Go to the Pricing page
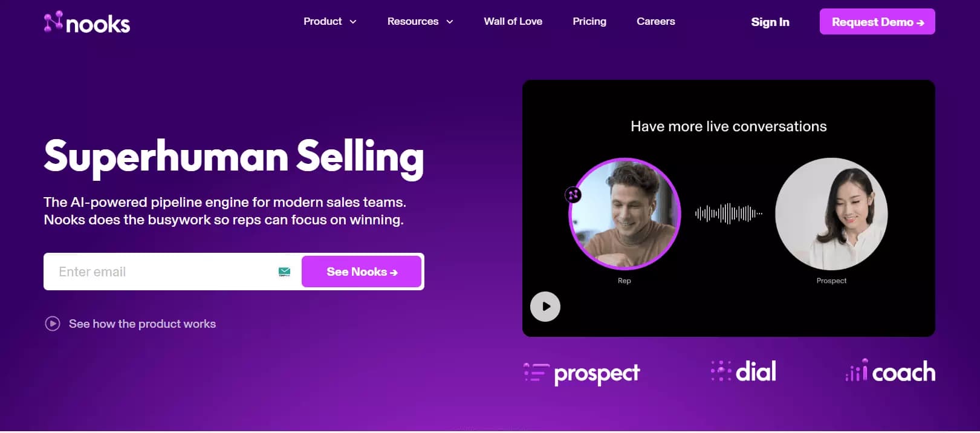Screen dimensions: 980x433 pyautogui.click(x=589, y=22)
